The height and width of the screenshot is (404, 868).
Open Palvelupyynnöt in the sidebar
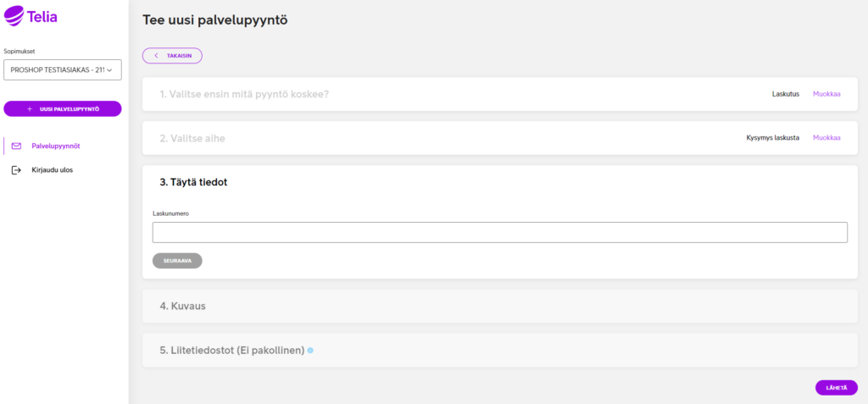click(56, 147)
